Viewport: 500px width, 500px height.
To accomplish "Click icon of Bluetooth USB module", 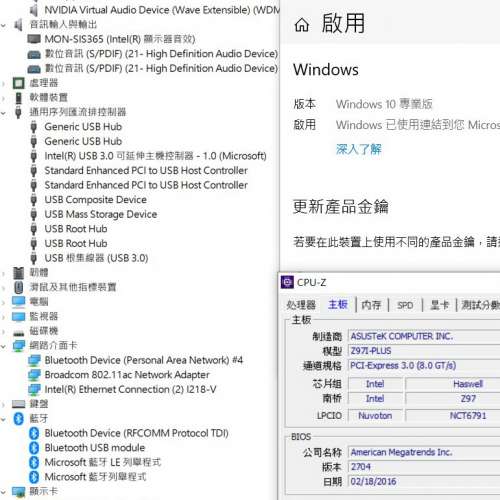I will (x=34, y=448).
